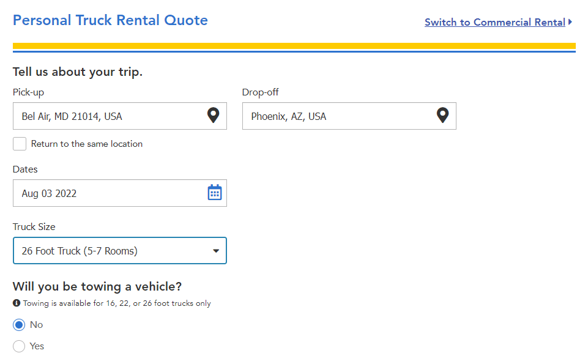This screenshot has width=588, height=364.
Task: Click the Pick-up label text
Action: point(29,92)
